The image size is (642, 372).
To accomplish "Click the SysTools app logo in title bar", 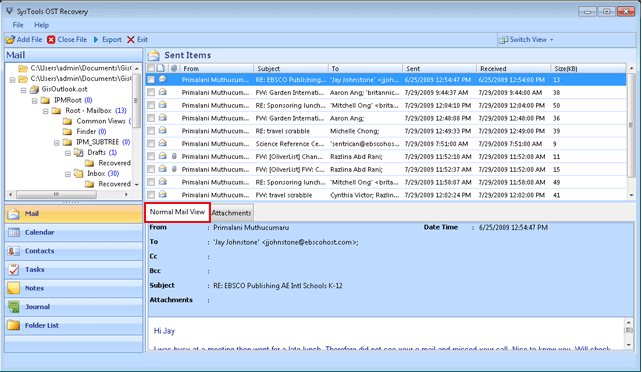I will 9,11.
